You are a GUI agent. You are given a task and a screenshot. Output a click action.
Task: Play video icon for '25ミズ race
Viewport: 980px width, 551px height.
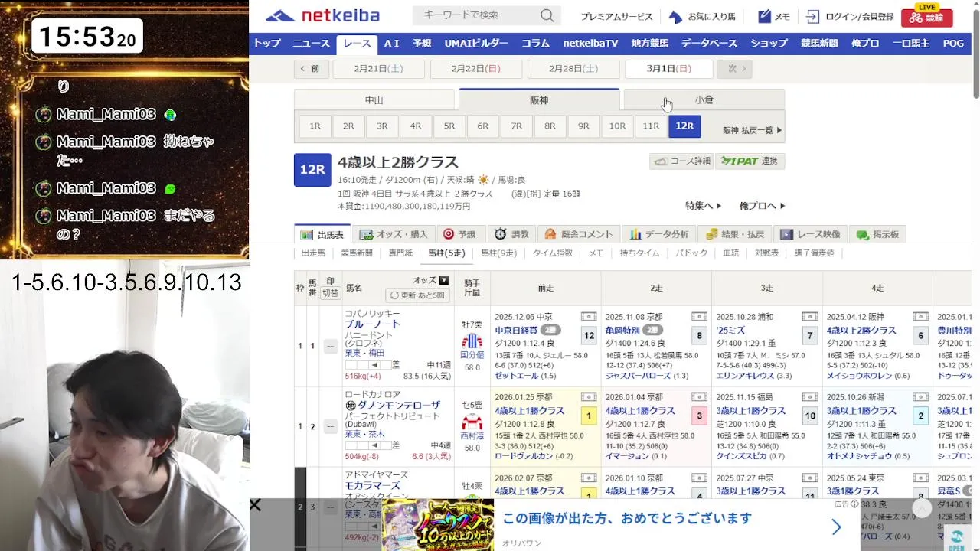(810, 316)
